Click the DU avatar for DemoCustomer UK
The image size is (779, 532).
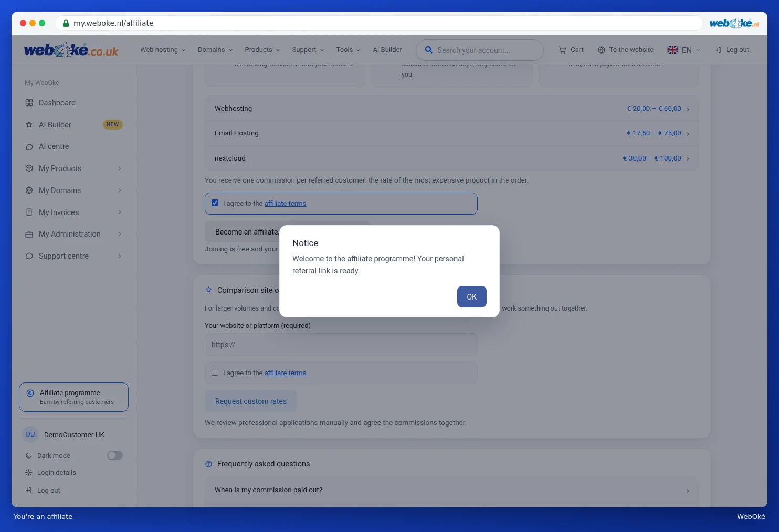[30, 434]
